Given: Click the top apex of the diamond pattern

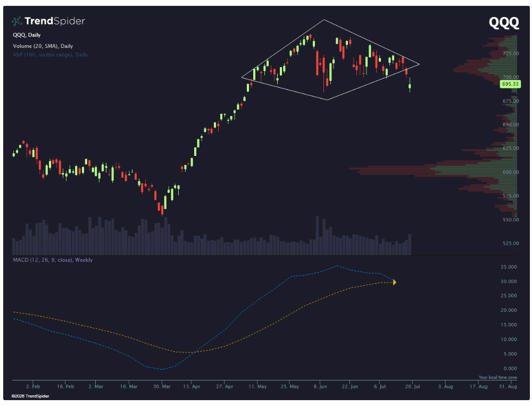Looking at the screenshot, I should (324, 20).
